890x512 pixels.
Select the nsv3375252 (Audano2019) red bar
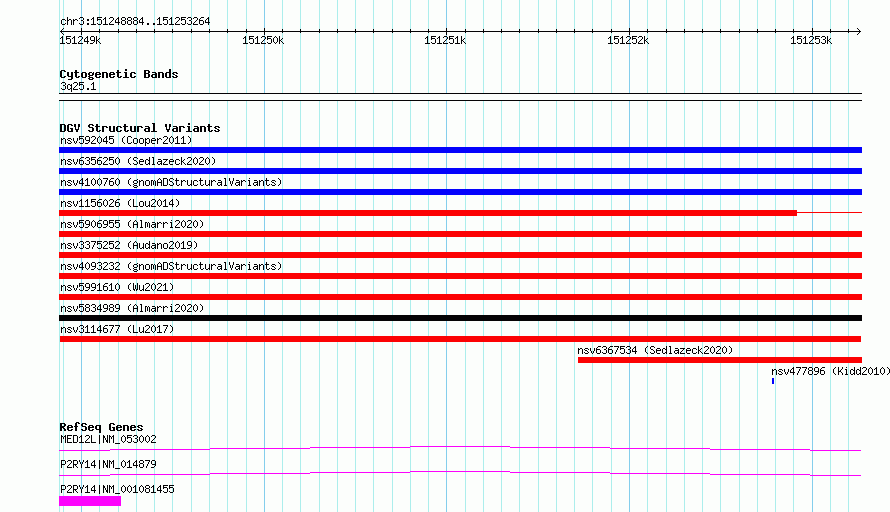point(460,255)
